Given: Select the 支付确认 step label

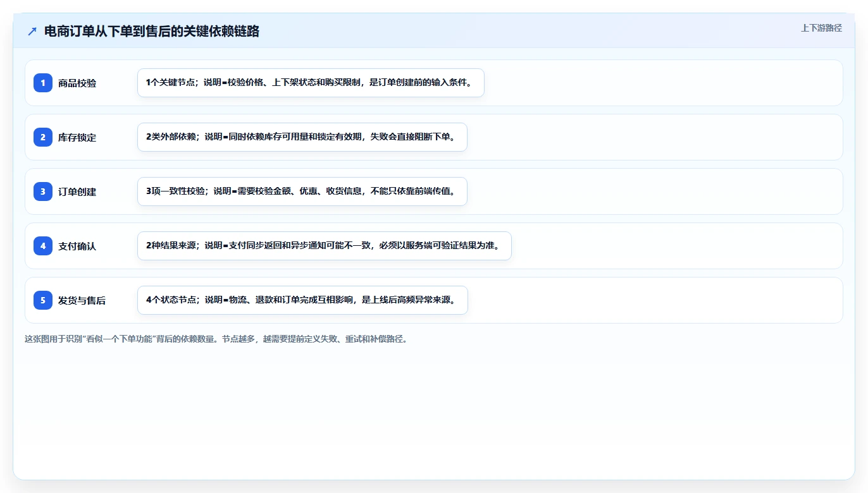Looking at the screenshot, I should (x=77, y=246).
